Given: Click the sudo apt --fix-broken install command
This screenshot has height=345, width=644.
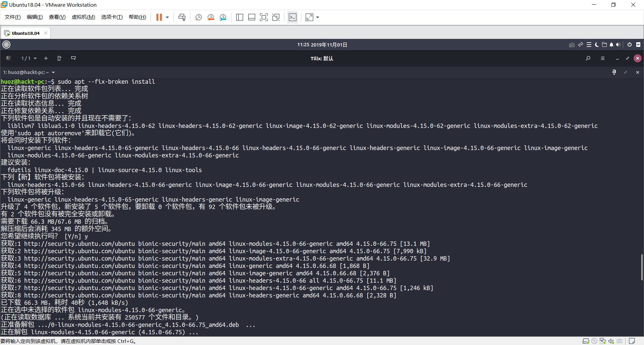Looking at the screenshot, I should click(106, 81).
